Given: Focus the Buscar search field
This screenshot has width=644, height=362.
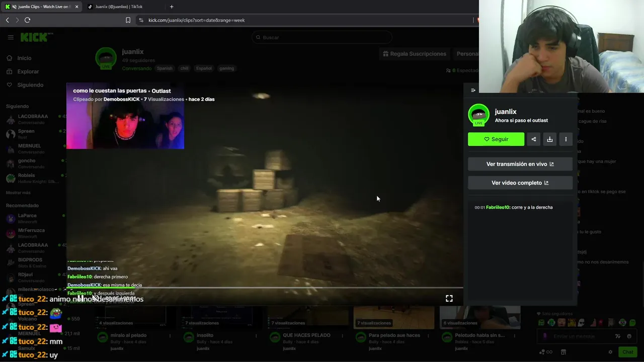Looking at the screenshot, I should 322,37.
